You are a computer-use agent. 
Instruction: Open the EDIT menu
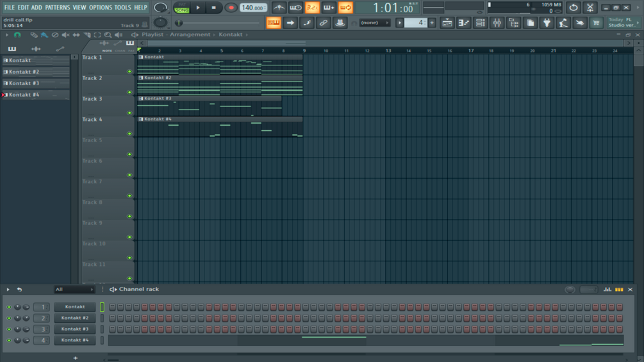[x=23, y=8]
